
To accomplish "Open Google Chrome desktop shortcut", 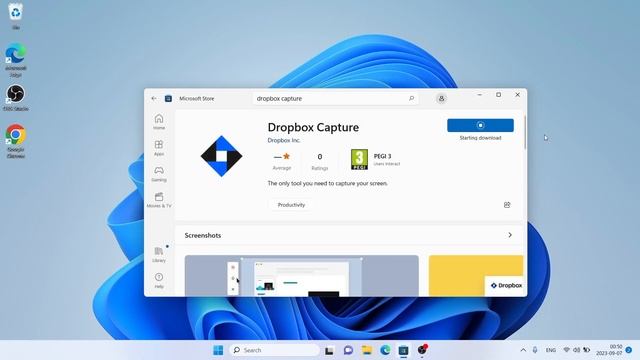I will [16, 141].
